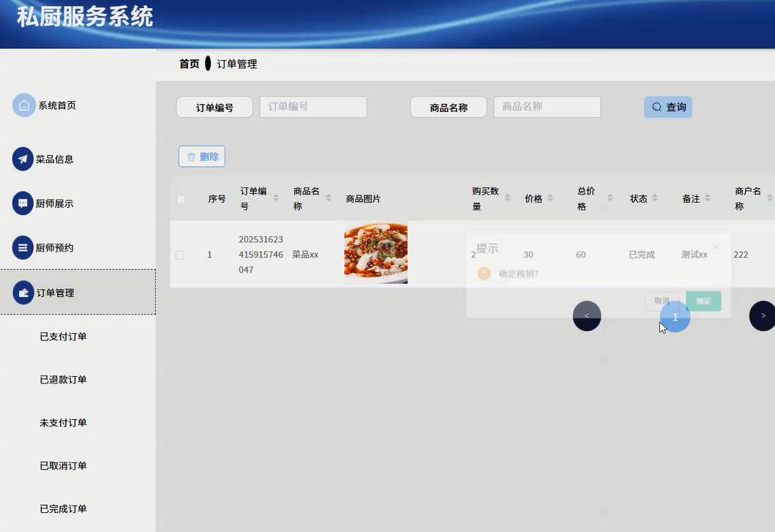Viewport: 775px width, 532px height.
Task: Sort by 订单编号 column arrows
Action: [x=276, y=198]
